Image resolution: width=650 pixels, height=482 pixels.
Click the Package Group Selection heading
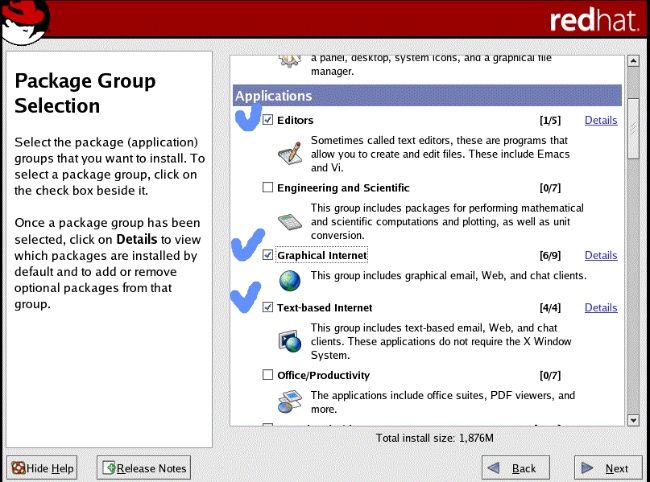(x=85, y=93)
